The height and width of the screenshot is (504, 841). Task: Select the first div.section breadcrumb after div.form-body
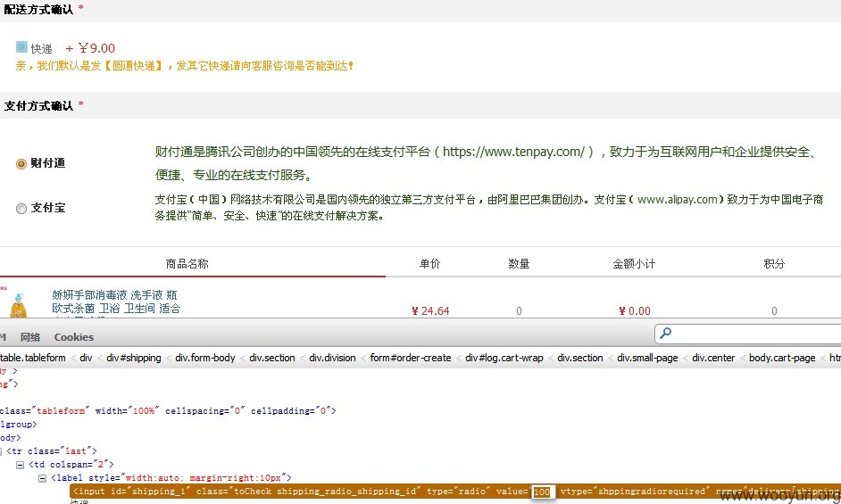[x=272, y=358]
